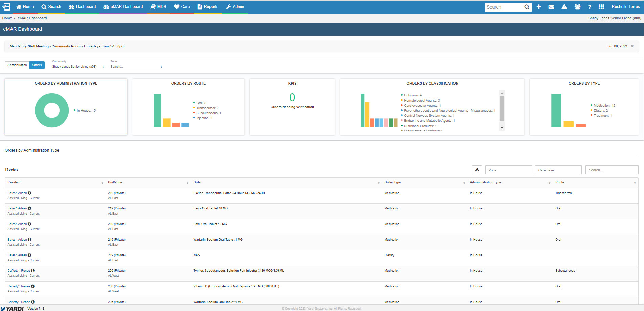This screenshot has height=311, width=644.
Task: Click the alerts warning triangle icon
Action: point(564,6)
